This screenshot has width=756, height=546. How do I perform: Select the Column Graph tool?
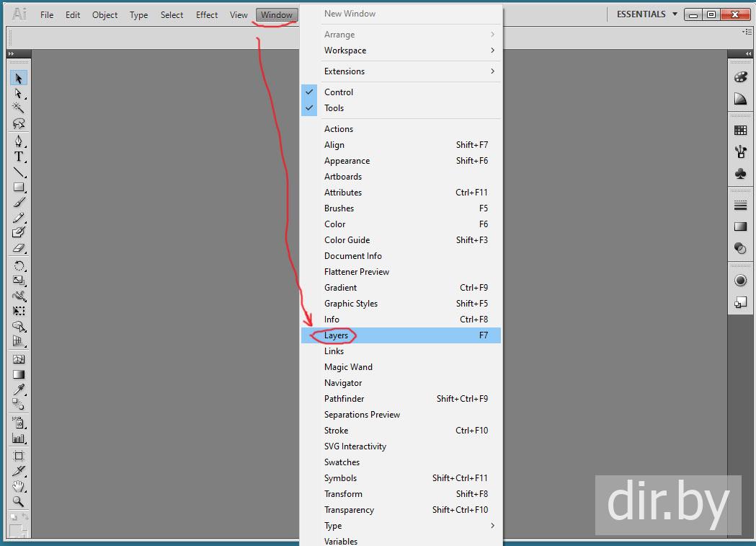click(x=19, y=439)
